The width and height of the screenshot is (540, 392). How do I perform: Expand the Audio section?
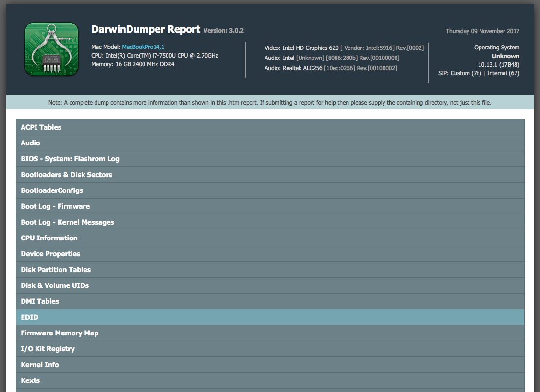pyautogui.click(x=31, y=143)
